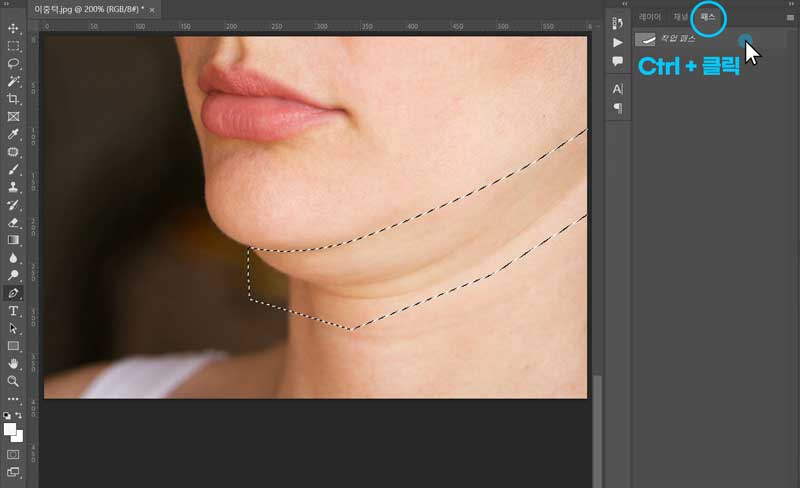Select the Rectangle shape tool
Image resolution: width=800 pixels, height=488 pixels.
pyautogui.click(x=13, y=346)
